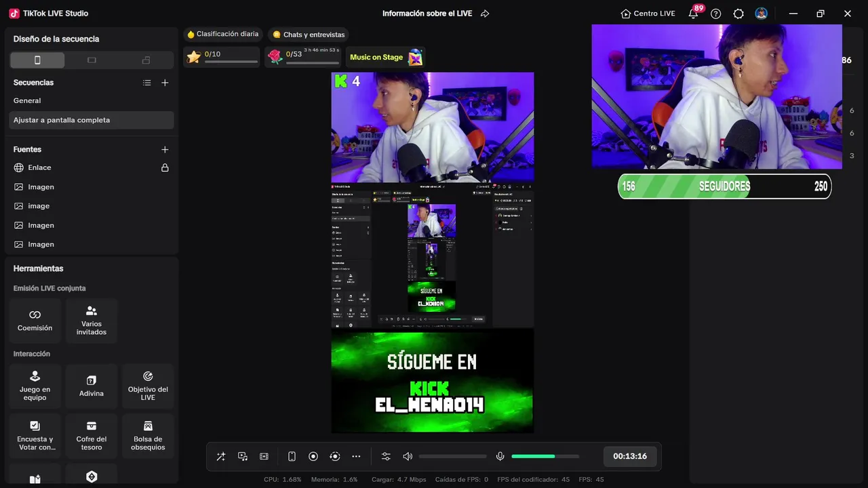Click the CPU usage readout
Viewport: 868px width, 488px height.
pyautogui.click(x=282, y=480)
